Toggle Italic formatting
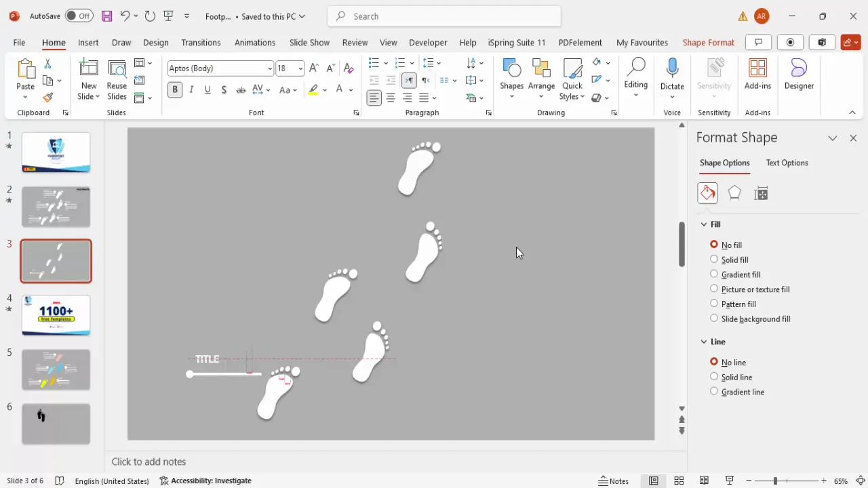Image resolution: width=868 pixels, height=488 pixels. (x=191, y=89)
